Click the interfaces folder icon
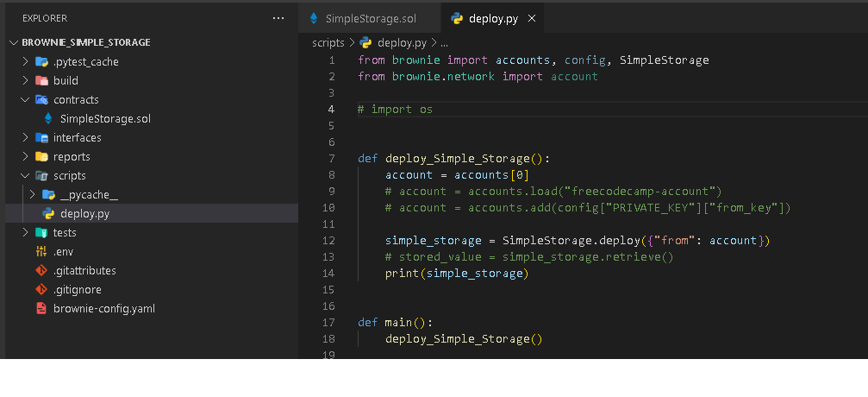Screen dimensions: 868x397 pyautogui.click(x=41, y=137)
